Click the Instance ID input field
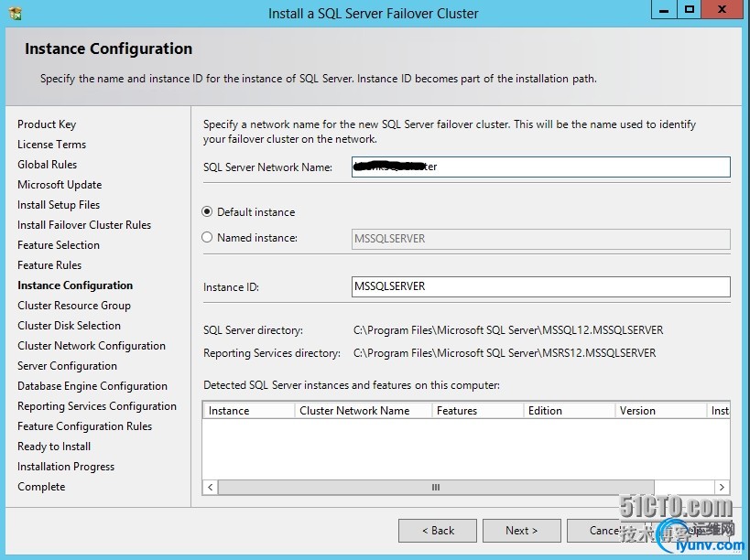 pyautogui.click(x=540, y=286)
